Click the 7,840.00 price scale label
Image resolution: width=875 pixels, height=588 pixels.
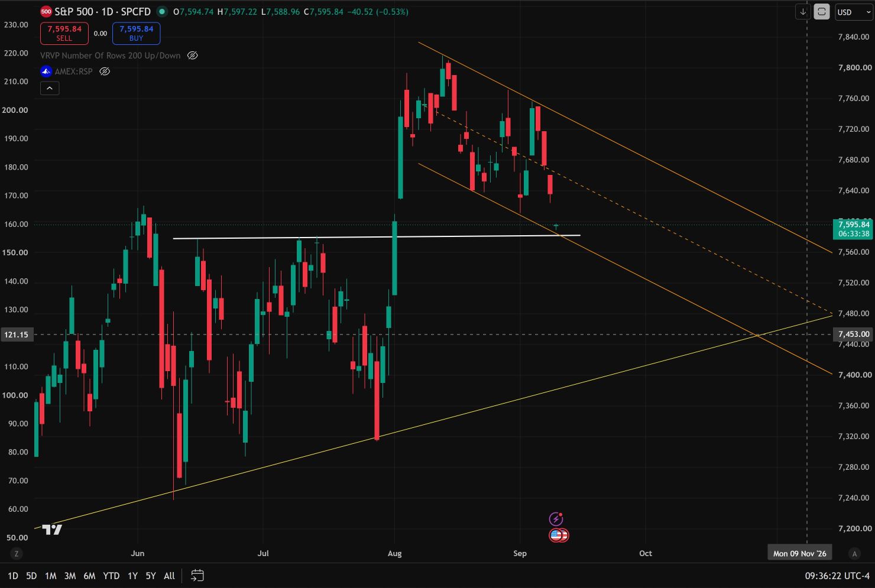[854, 37]
